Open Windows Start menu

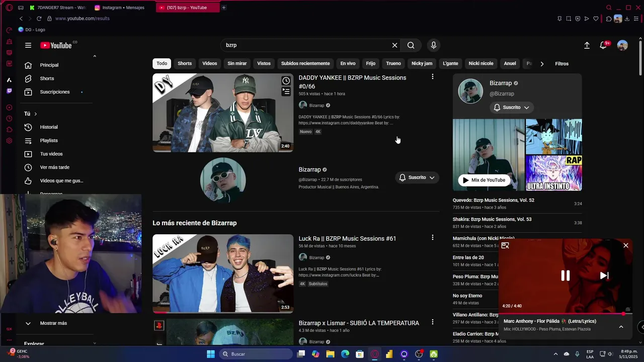tap(210, 354)
